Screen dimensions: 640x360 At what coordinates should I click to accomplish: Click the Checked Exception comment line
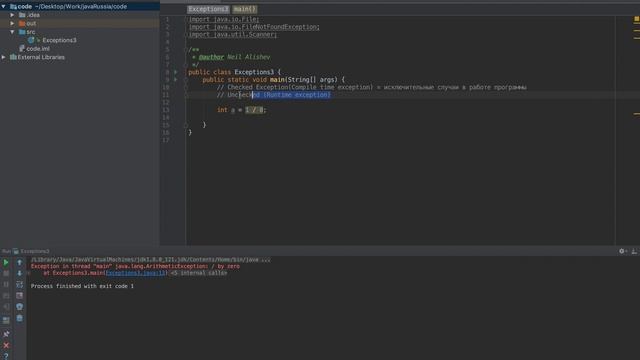(x=371, y=87)
